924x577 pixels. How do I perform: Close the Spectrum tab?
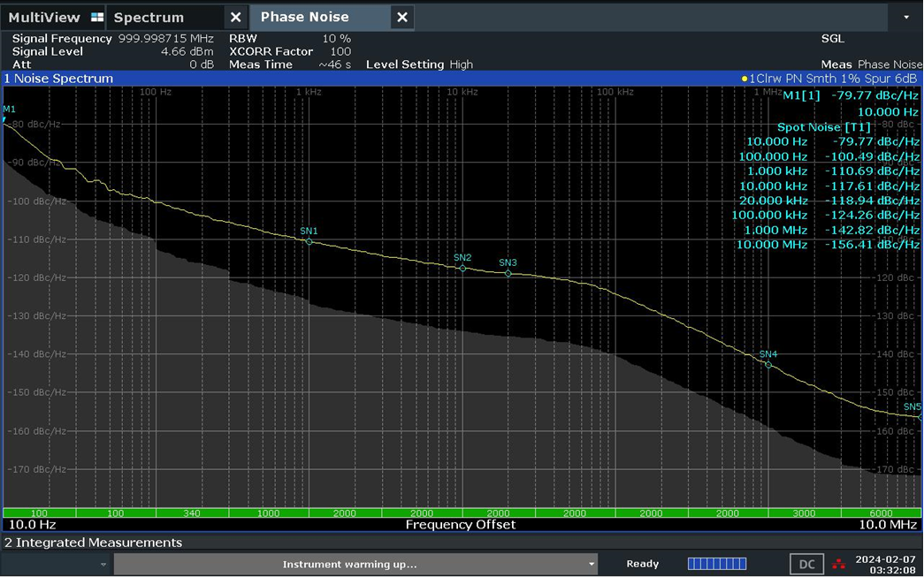point(235,17)
